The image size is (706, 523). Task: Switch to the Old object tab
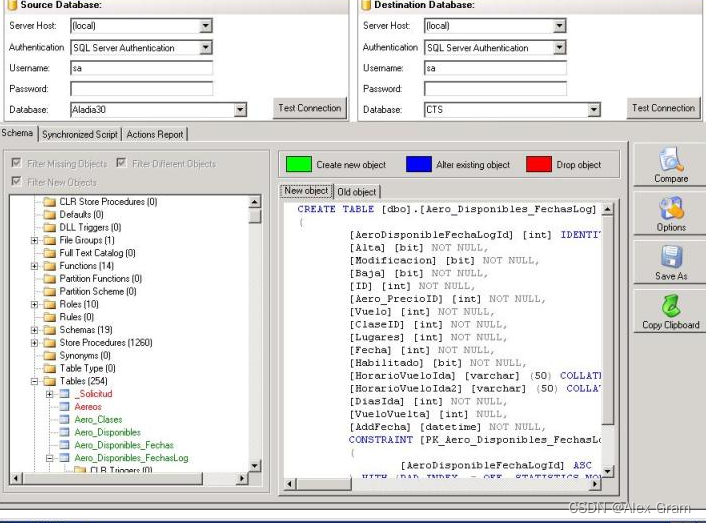point(357,191)
